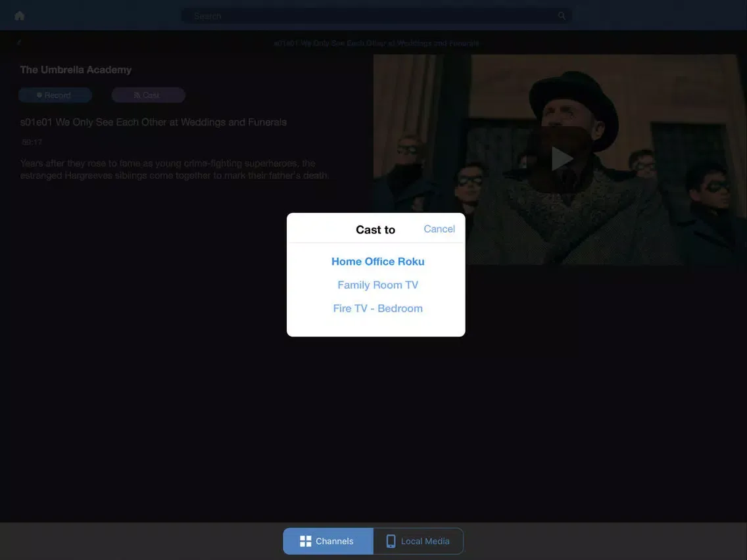This screenshot has width=747, height=560.
Task: Click the dimmed Cast button
Action: (148, 95)
